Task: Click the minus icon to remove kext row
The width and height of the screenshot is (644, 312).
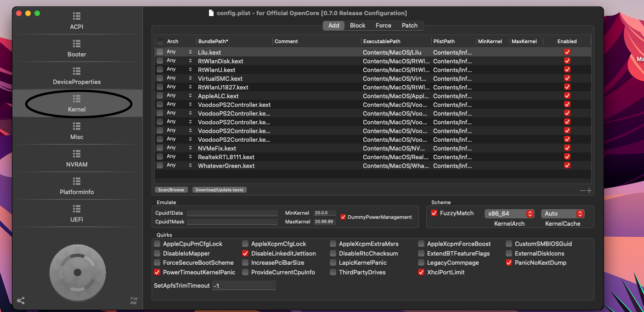Action: point(582,190)
